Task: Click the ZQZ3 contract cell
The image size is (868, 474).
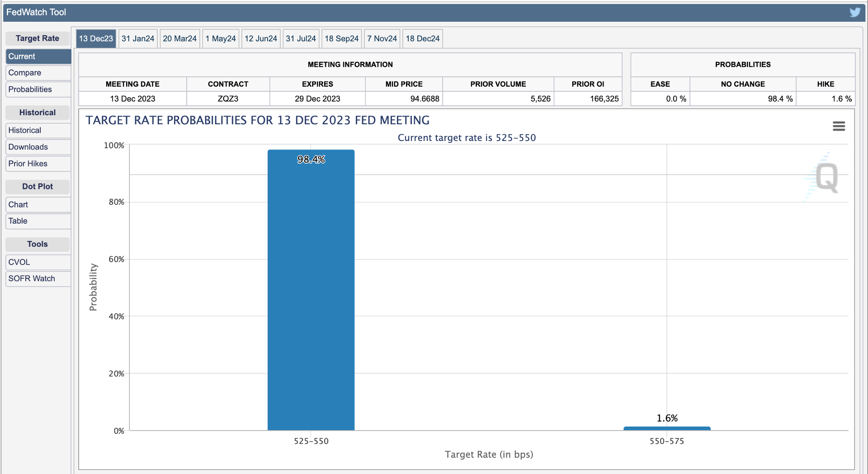Action: 228,99
